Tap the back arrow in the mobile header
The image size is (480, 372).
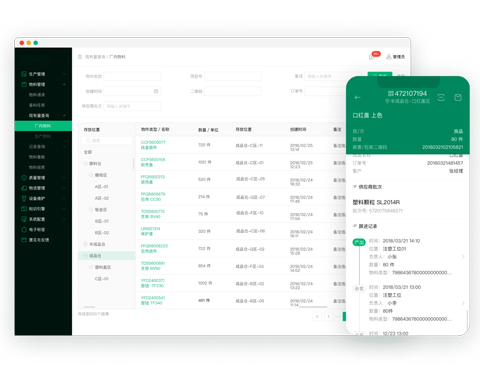coord(357,97)
